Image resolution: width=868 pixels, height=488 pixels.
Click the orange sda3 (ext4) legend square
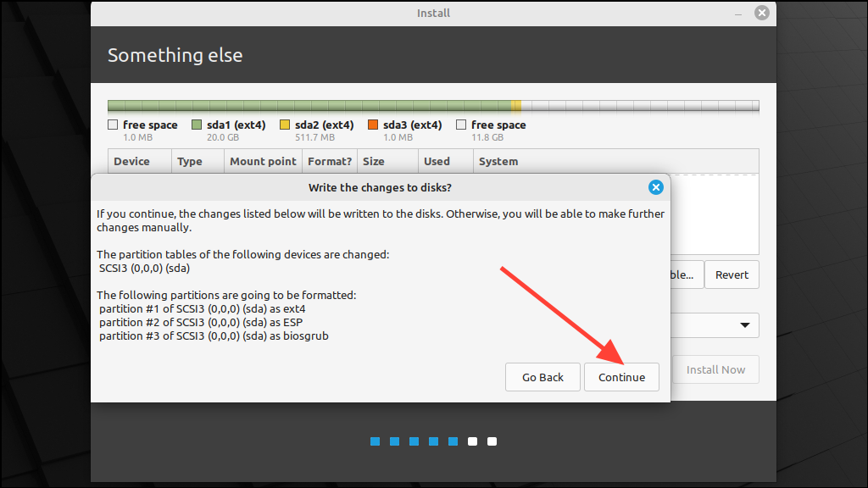[x=375, y=125]
